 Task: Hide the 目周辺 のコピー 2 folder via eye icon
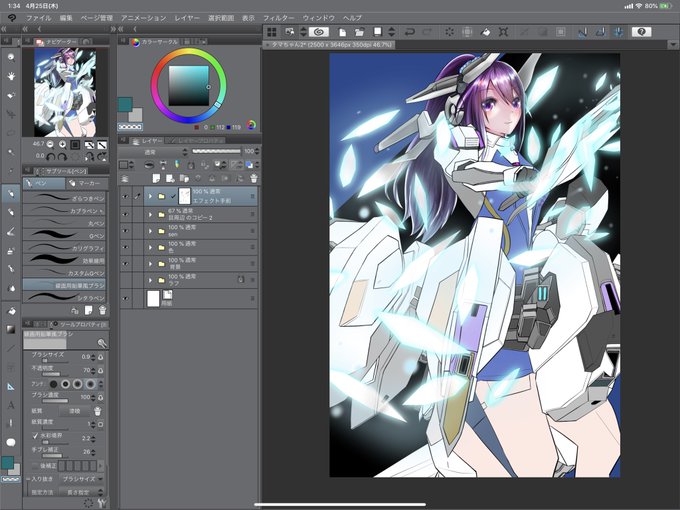126,214
